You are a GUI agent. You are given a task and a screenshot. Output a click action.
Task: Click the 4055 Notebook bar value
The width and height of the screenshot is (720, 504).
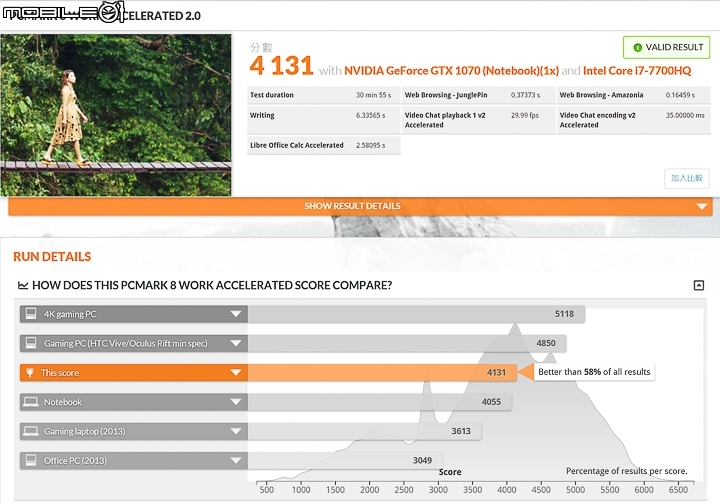(491, 402)
